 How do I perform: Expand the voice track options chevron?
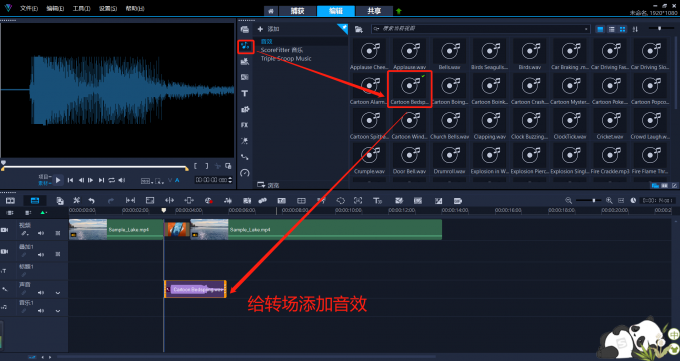tap(58, 293)
